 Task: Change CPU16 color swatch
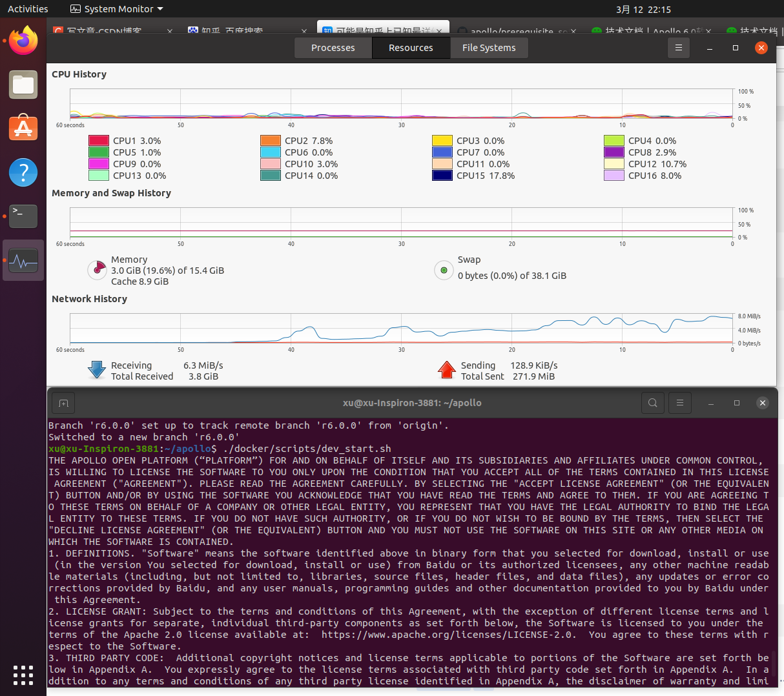click(x=614, y=176)
